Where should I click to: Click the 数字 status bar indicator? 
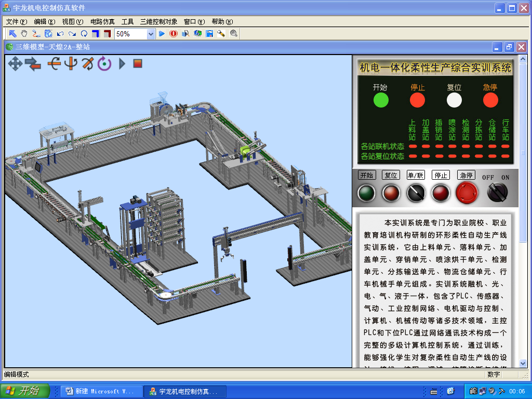point(494,375)
